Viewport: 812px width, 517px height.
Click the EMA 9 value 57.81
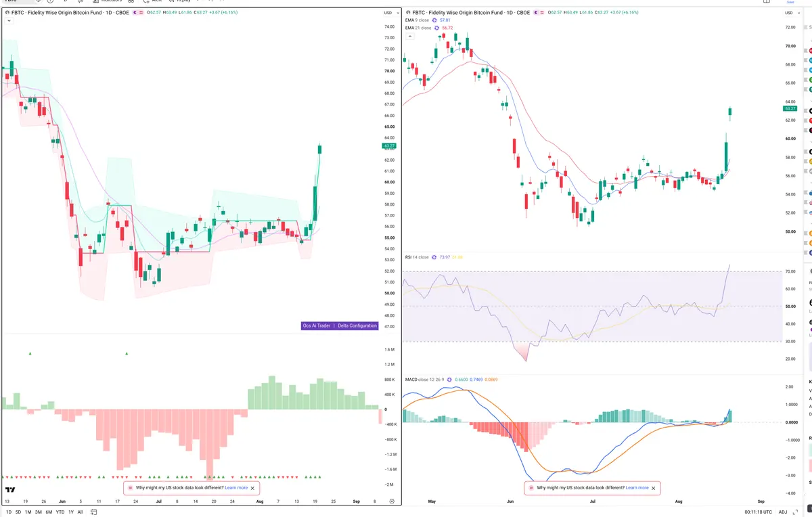tap(445, 20)
